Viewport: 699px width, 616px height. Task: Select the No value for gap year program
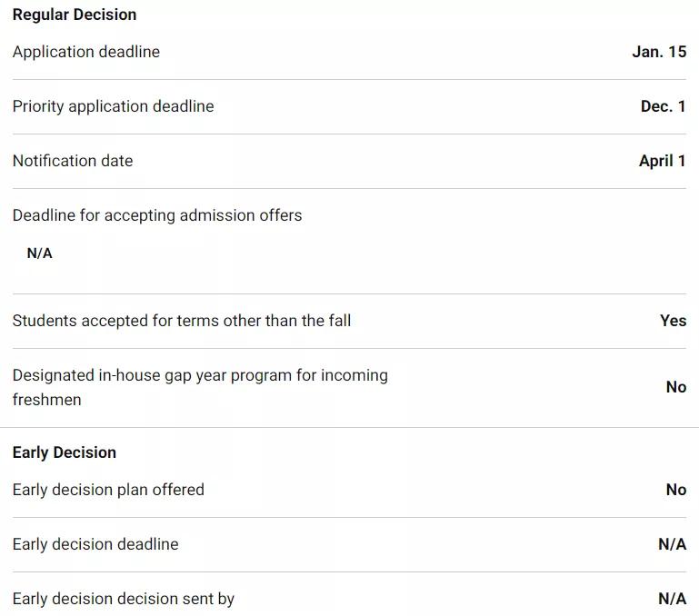tap(675, 387)
